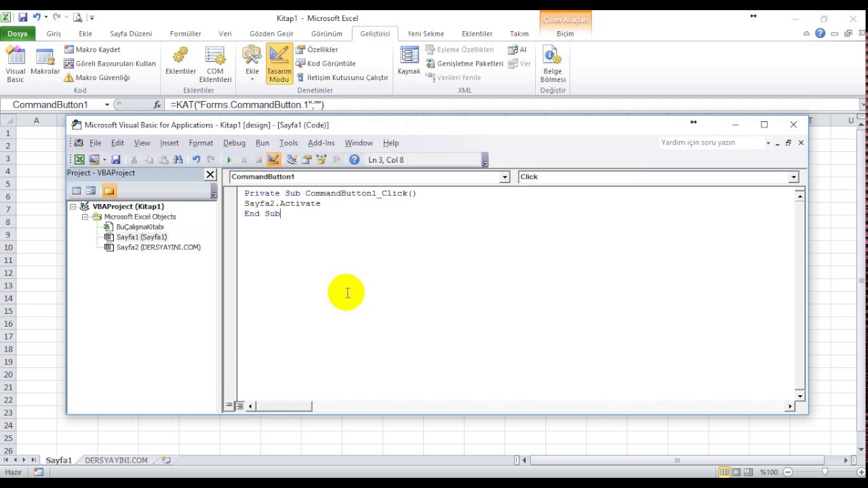Open the Ekle controls dropdown
Viewport: 868px width, 488px height.
point(252,65)
